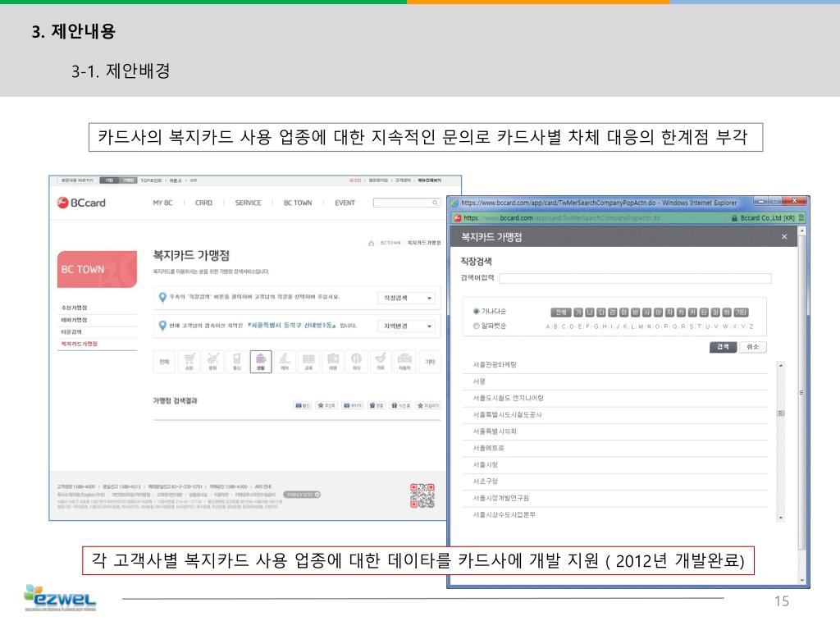Click the BC TOWN pink banner

click(x=97, y=269)
